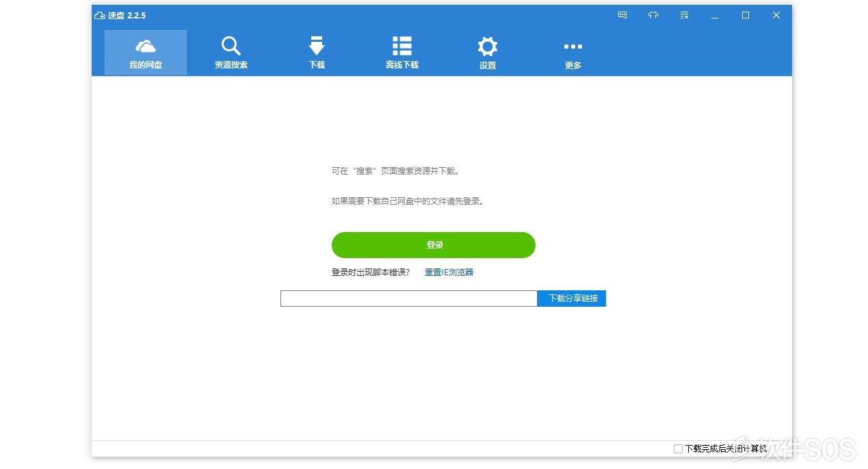The image size is (868, 469).
Task: Maximize the 速盘 window
Action: pos(746,15)
